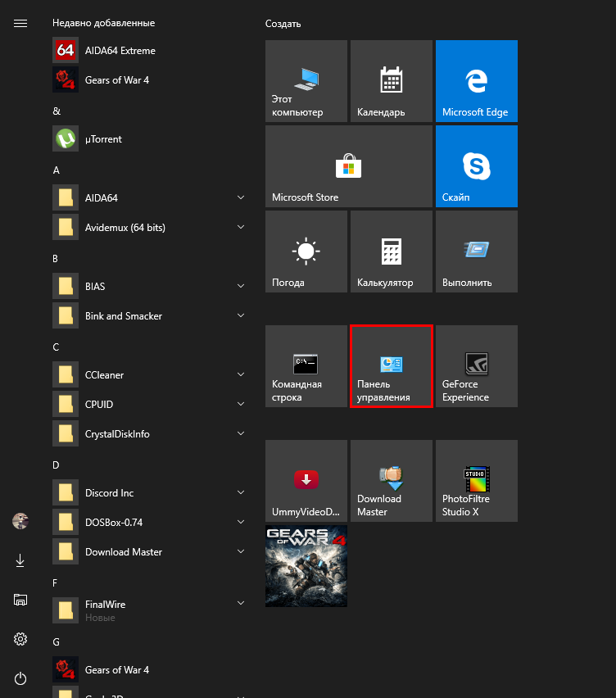Click the Недавно добавленные heading
616x698 pixels.
tap(104, 23)
